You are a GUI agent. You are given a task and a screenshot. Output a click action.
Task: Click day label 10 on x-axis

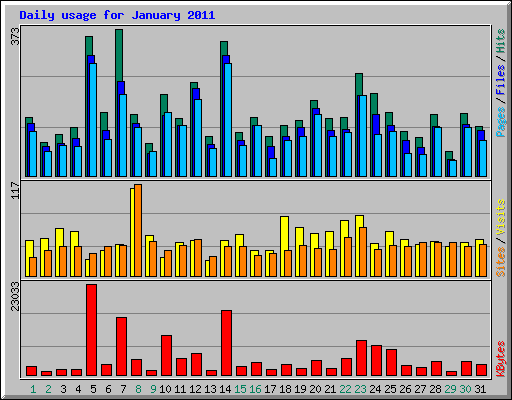pyautogui.click(x=165, y=389)
